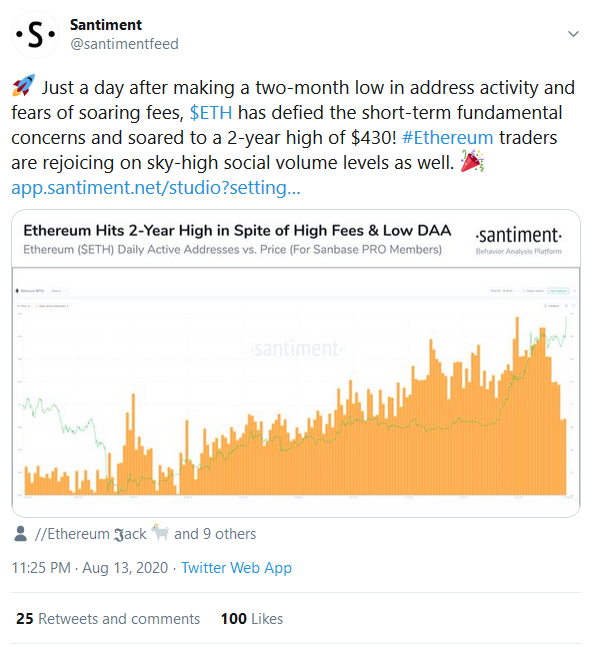Image resolution: width=615 pixels, height=647 pixels.
Task: Open the Santiment profile avatar
Action: (x=35, y=35)
